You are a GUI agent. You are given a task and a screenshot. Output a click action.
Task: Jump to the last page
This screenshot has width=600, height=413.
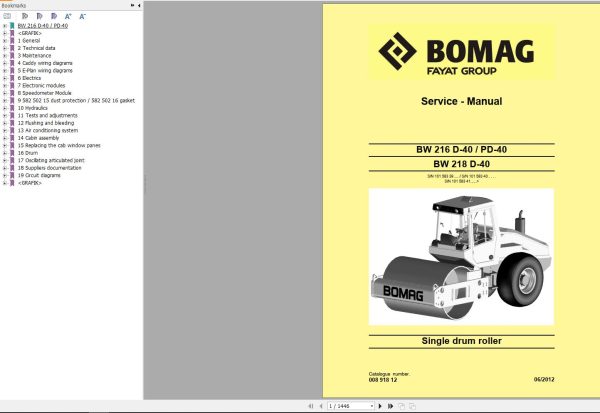390,406
